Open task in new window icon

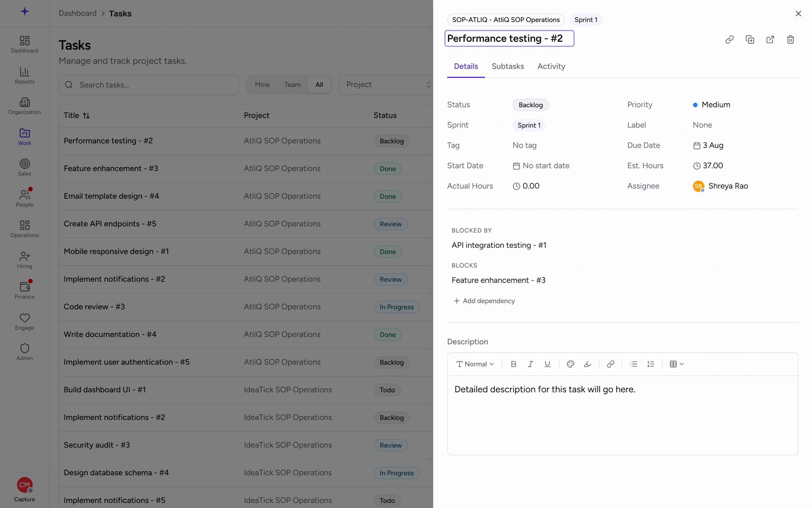point(770,40)
